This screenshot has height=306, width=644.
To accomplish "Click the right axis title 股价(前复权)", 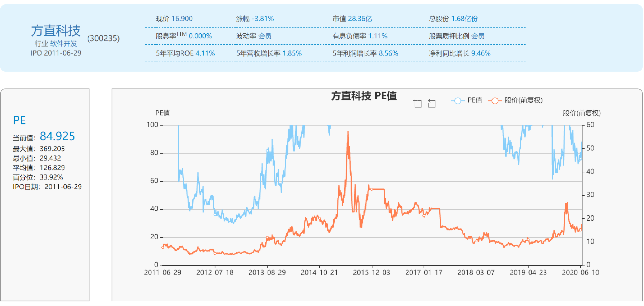I will tap(582, 113).
